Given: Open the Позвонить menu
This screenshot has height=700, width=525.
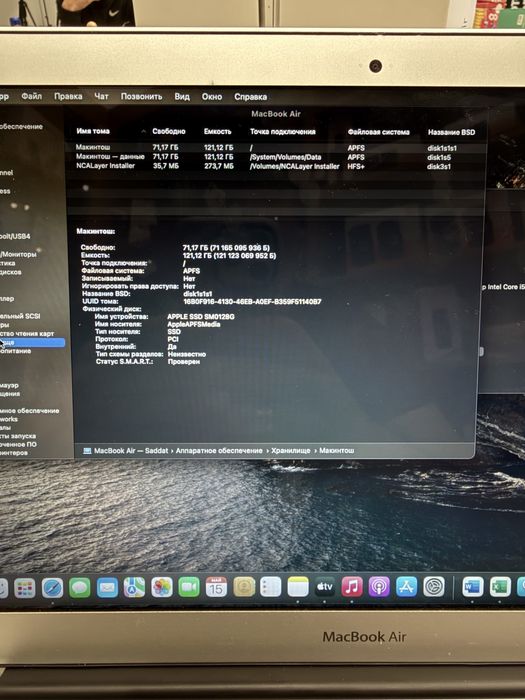Looking at the screenshot, I should 141,96.
